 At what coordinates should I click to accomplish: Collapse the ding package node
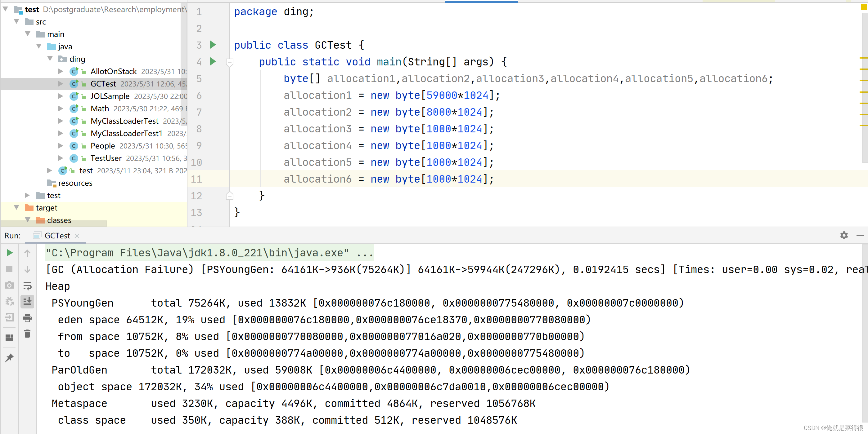pyautogui.click(x=50, y=59)
